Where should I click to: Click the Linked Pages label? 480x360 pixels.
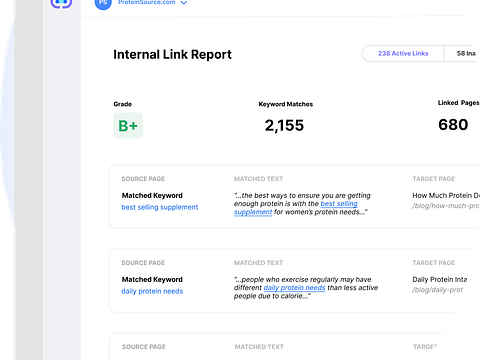(x=459, y=103)
